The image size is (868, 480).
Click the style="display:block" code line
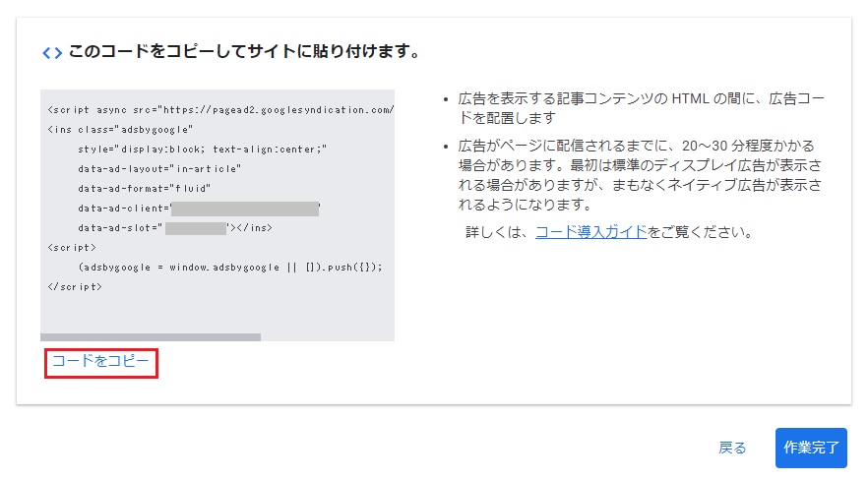coord(203,149)
